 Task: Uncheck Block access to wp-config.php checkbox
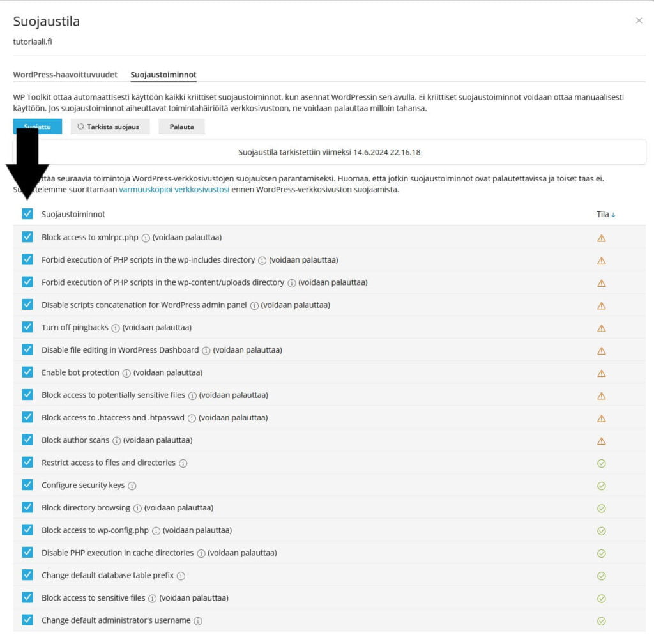[27, 530]
